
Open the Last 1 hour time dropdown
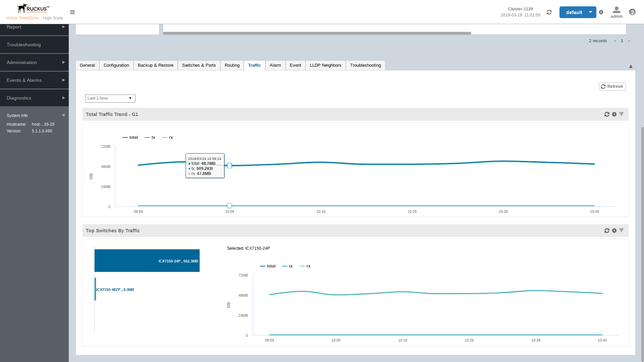[110, 99]
